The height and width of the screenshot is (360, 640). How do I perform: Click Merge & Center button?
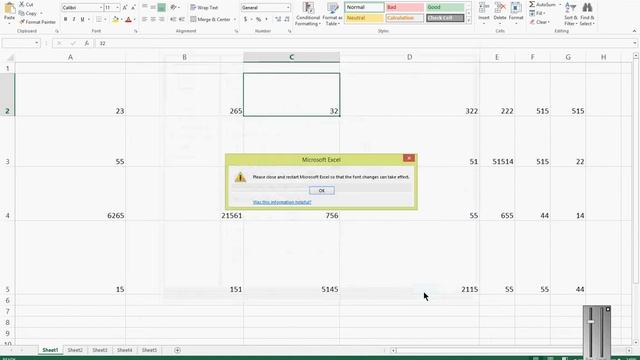211,19
